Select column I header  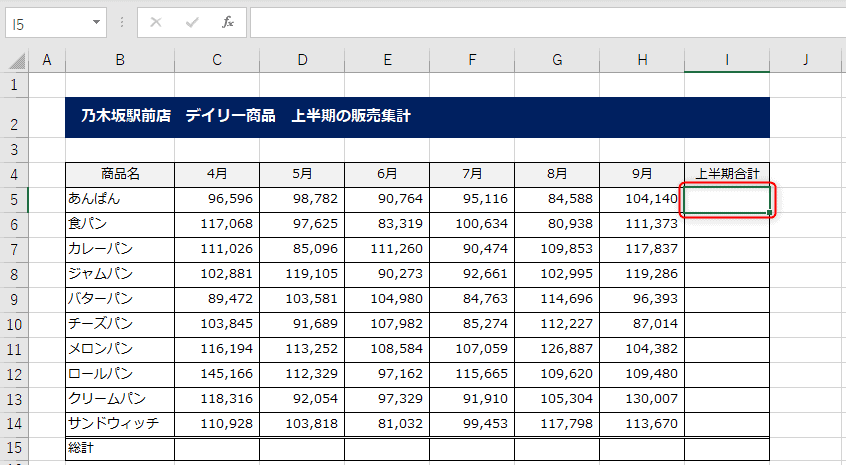point(727,60)
